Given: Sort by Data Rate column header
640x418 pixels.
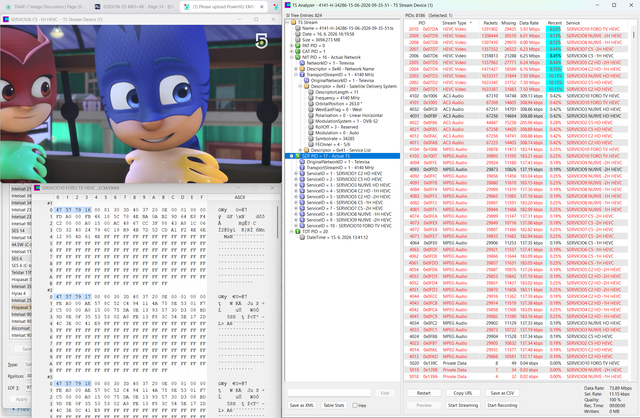Looking at the screenshot, I should click(x=529, y=23).
